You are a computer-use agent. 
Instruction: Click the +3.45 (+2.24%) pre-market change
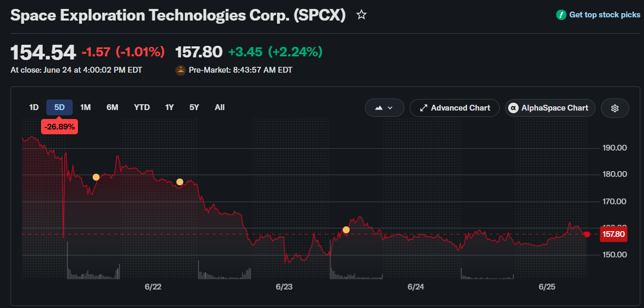[275, 52]
